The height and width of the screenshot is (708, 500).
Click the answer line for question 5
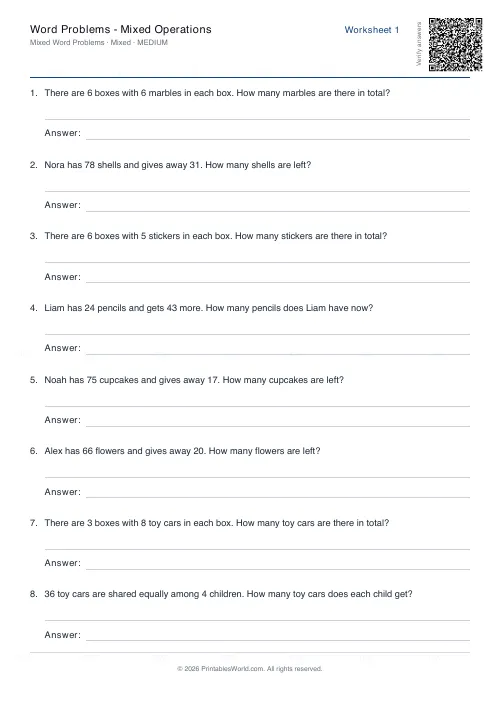tap(278, 422)
